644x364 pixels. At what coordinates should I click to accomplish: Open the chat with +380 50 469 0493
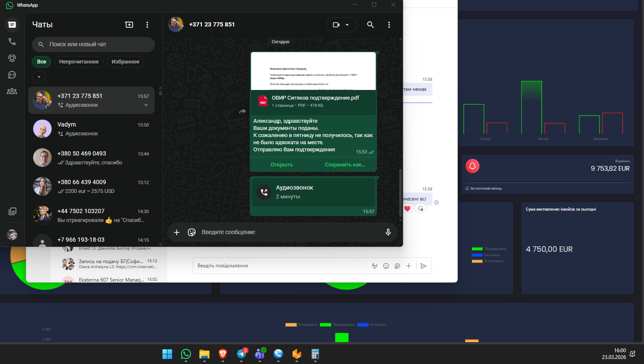[91, 158]
